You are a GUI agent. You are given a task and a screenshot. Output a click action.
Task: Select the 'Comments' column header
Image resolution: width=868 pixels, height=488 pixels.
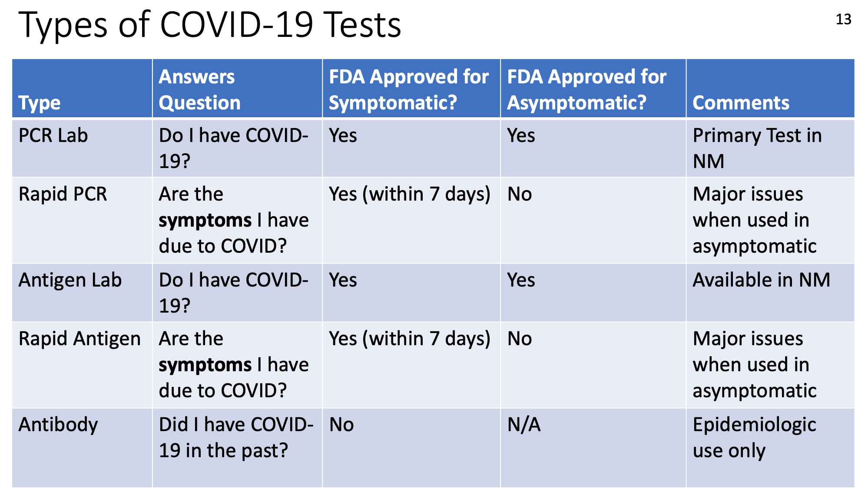click(770, 89)
